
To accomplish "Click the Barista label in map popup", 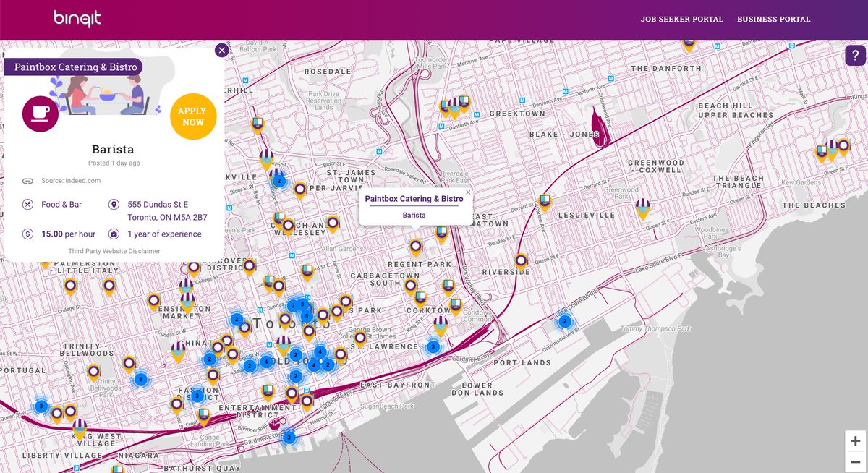I will coord(414,216).
